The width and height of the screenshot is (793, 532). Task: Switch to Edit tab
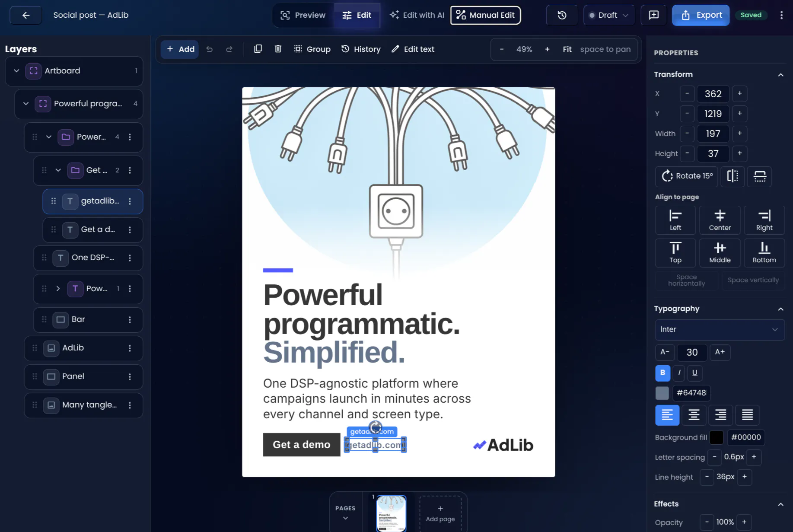point(357,15)
